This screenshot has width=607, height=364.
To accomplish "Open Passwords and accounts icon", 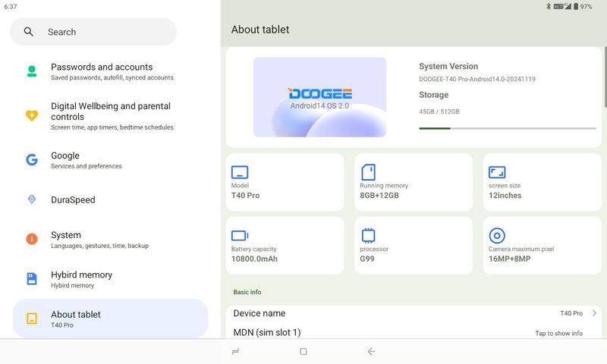I will click(32, 71).
